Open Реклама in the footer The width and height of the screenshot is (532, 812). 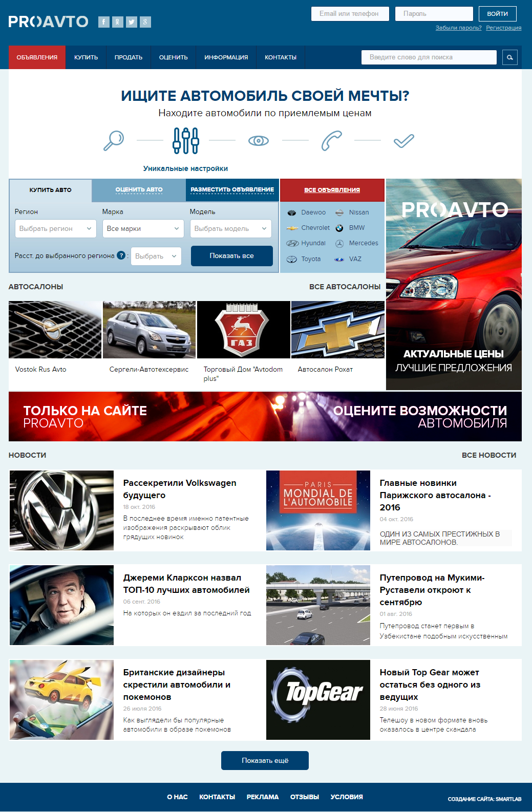(263, 797)
